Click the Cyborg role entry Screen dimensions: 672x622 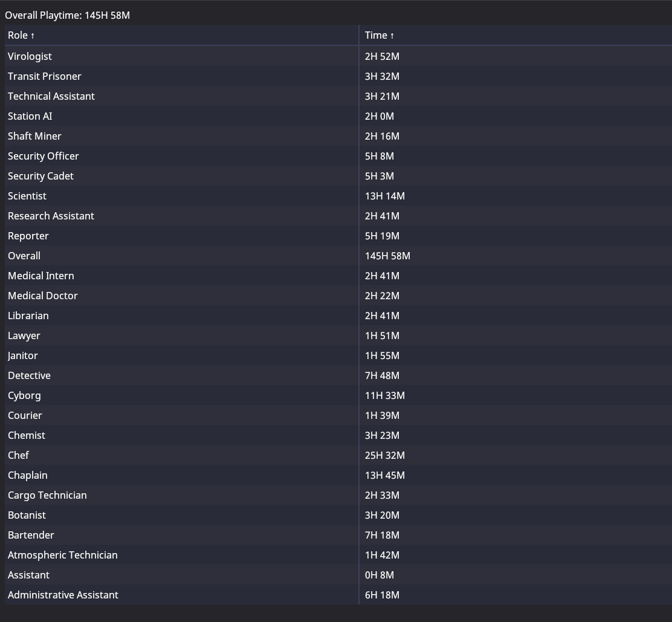point(24,395)
